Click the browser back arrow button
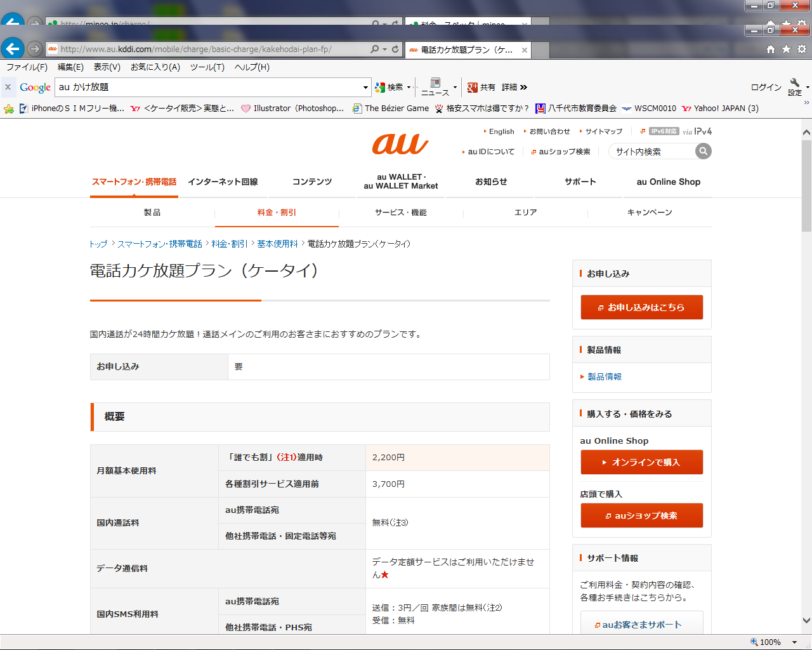 point(13,48)
